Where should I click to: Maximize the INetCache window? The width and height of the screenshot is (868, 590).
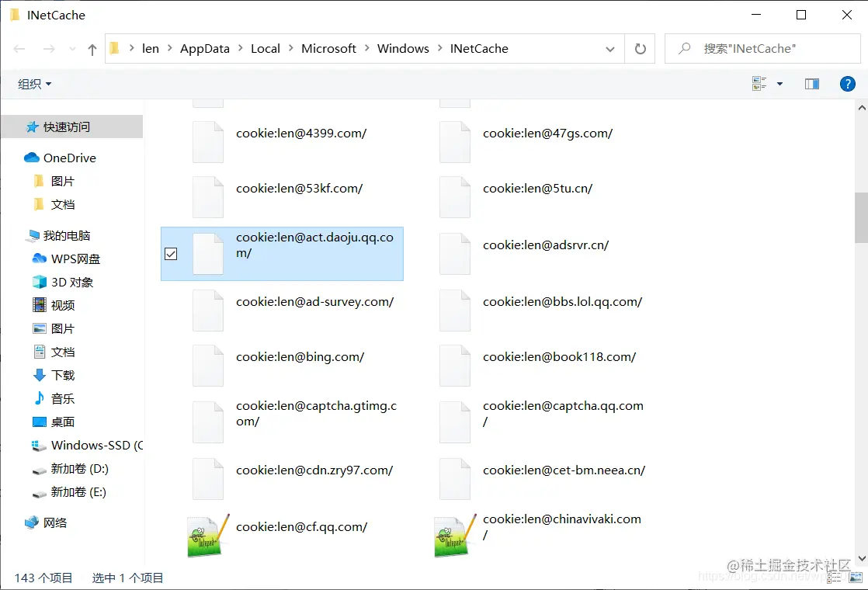tap(801, 15)
